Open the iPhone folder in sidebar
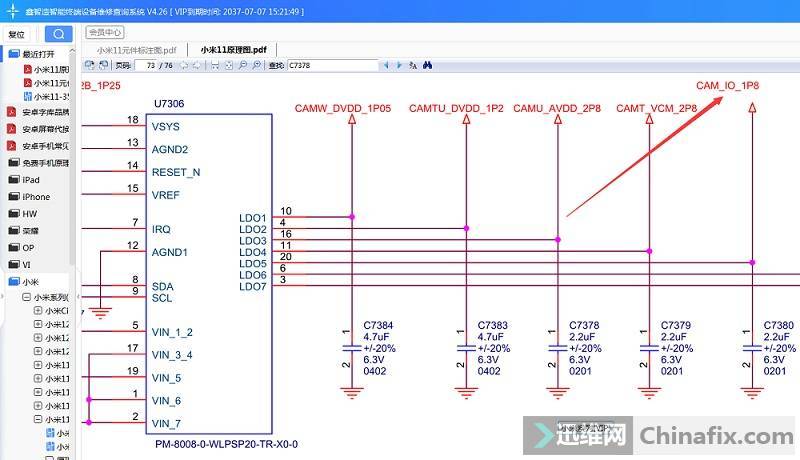The width and height of the screenshot is (800, 460). click(36, 197)
